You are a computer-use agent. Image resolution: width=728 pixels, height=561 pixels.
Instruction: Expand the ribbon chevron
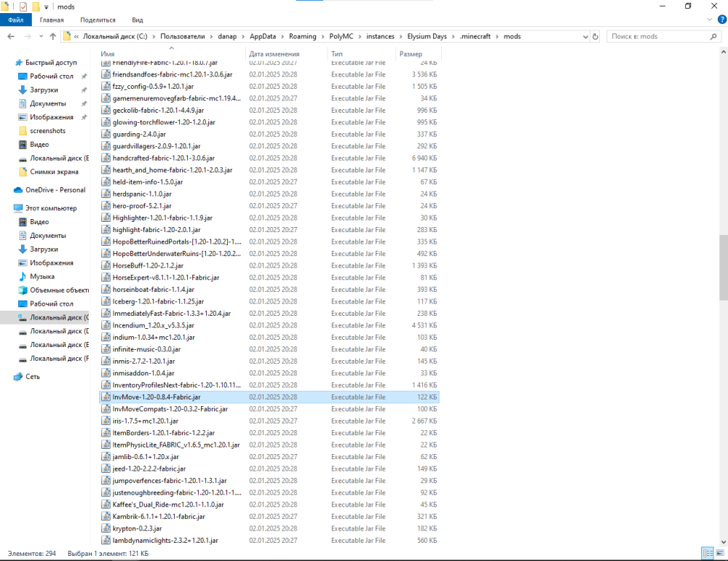(x=709, y=20)
